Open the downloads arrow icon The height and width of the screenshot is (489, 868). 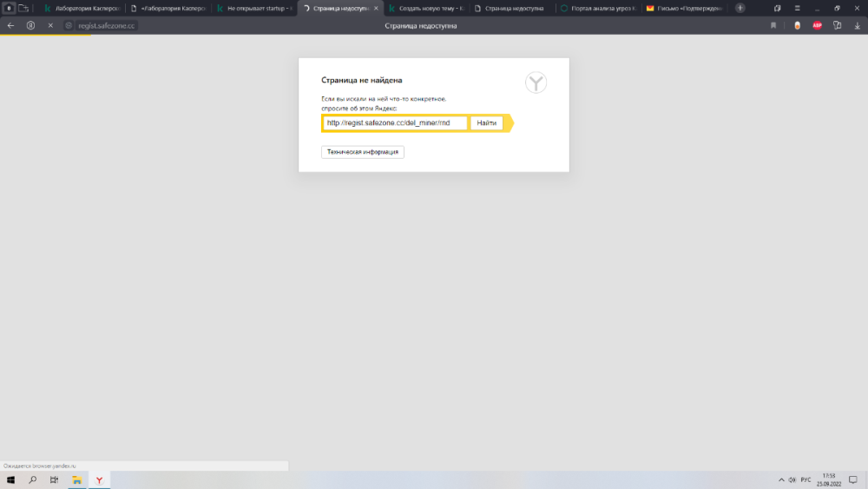857,25
